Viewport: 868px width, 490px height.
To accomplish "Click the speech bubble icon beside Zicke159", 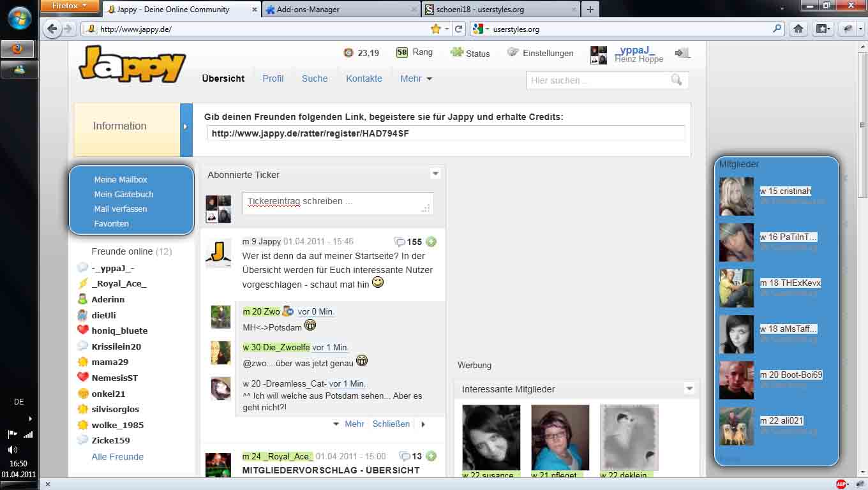I will 82,440.
